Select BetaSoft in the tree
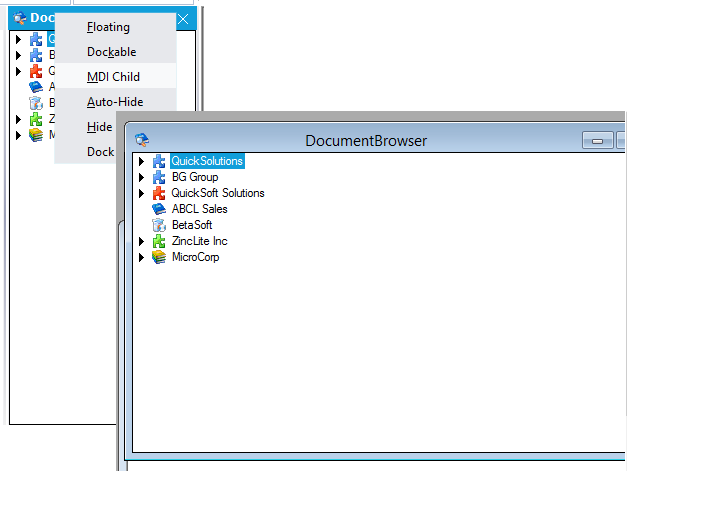725x505 pixels. 192,225
